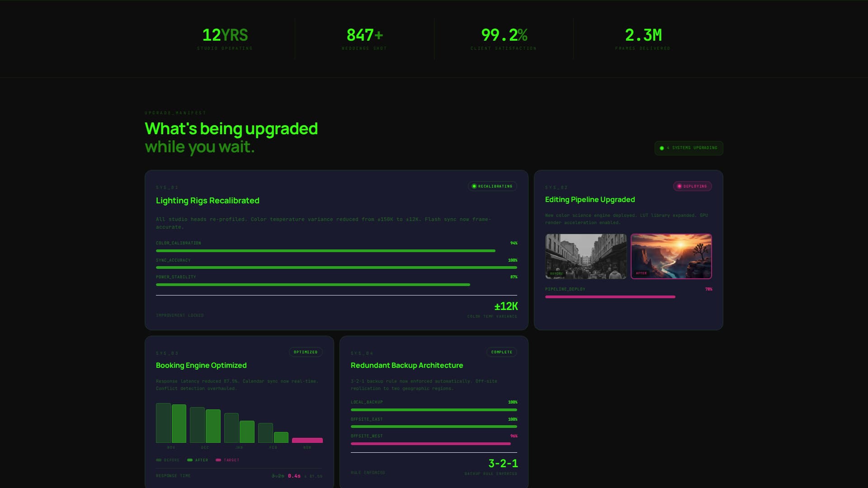
Task: Click the SYS_02 card identifier
Action: (x=557, y=188)
